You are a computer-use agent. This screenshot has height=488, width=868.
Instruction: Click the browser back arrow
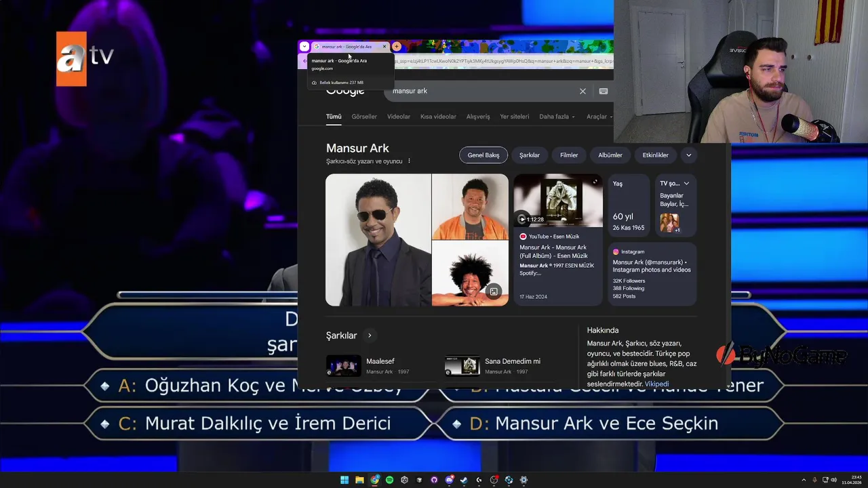(x=305, y=61)
